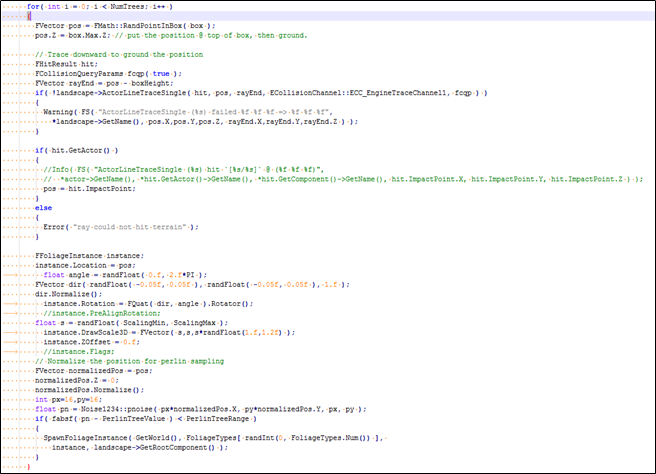Click the 'pos.Z = box.Max.Z;' statement
Viewport: 656px width, 474px height.
tap(73, 36)
